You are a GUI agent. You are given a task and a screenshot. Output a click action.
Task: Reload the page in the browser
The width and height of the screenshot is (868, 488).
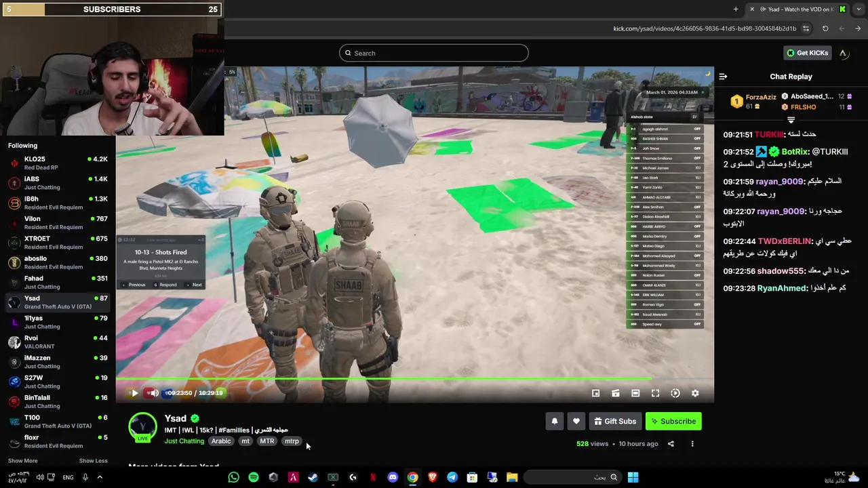pyautogui.click(x=825, y=28)
